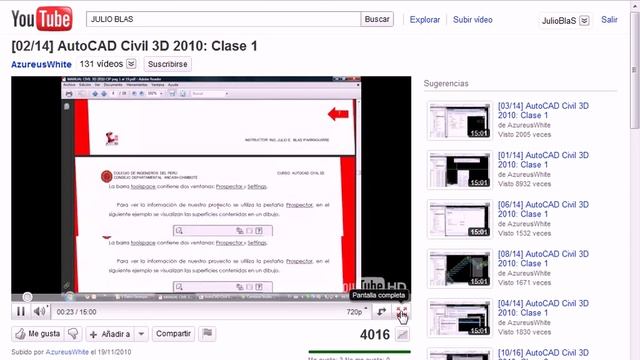Open thumbnail of [03/14] AutoCAD Civil 3D

[x=460, y=121]
